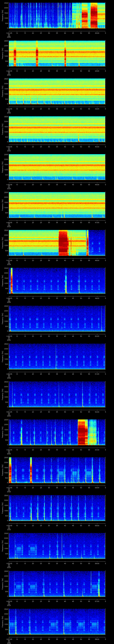Viewport: 114px width, 644px height.
Task: Click the 58:00 minute tick label
Action: [x=97, y=639]
